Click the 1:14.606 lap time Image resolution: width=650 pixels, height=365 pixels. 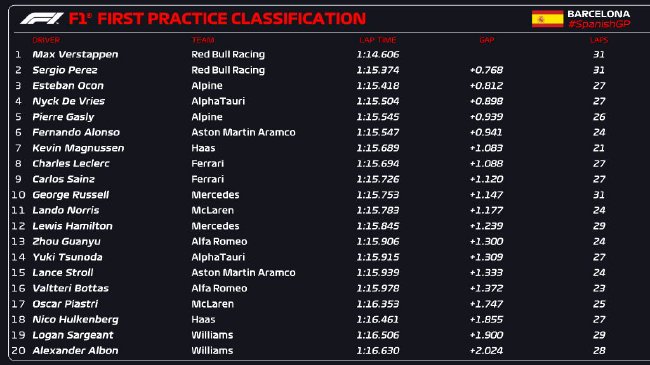click(378, 54)
